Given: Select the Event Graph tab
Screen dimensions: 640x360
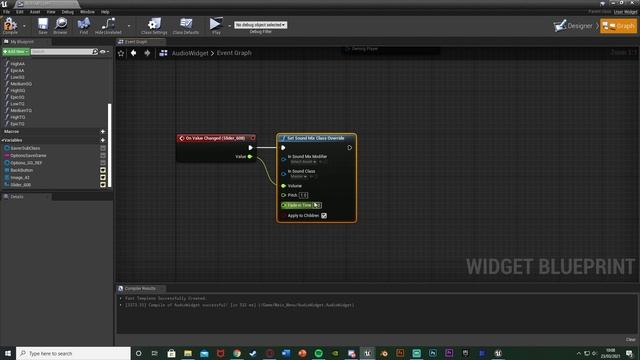Looking at the screenshot, I should pyautogui.click(x=136, y=42).
